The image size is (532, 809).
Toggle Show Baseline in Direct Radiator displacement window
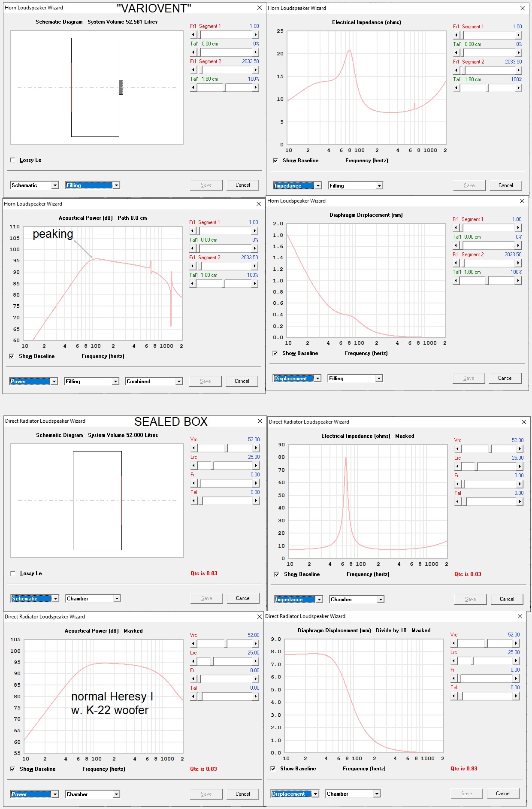pos(273,769)
